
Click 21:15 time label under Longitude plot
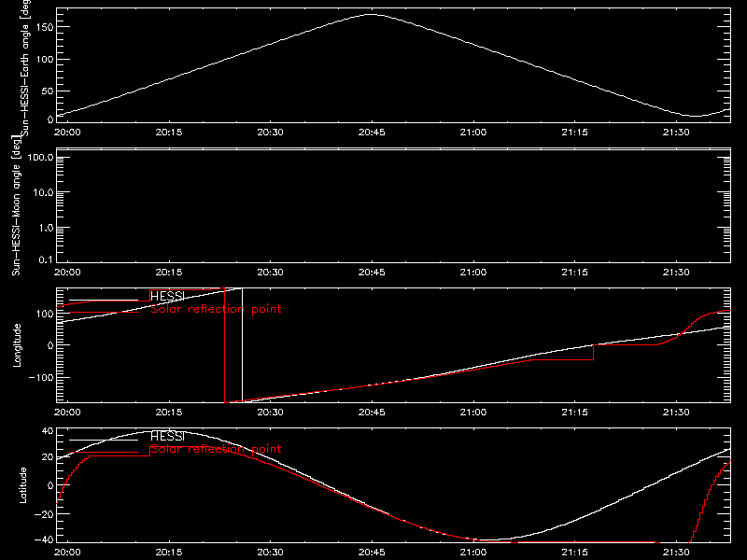click(x=574, y=412)
